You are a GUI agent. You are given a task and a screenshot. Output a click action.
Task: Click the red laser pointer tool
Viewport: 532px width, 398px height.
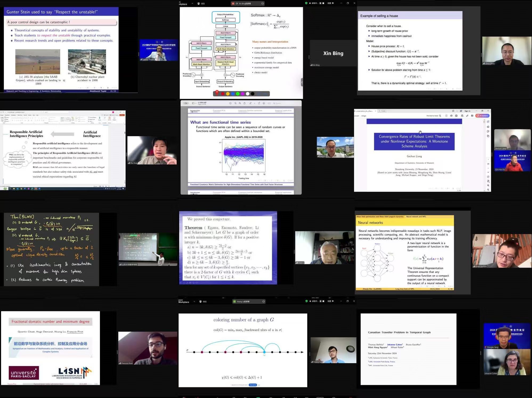click(x=217, y=93)
